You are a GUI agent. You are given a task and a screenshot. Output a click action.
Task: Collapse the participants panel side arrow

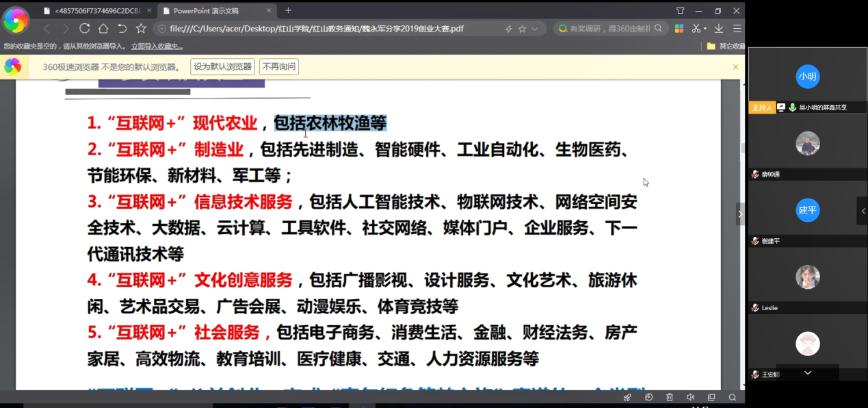pyautogui.click(x=863, y=212)
